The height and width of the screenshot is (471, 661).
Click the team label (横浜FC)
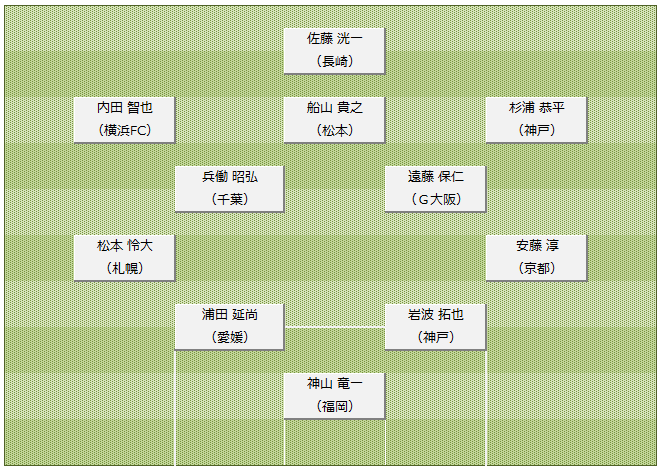click(125, 130)
